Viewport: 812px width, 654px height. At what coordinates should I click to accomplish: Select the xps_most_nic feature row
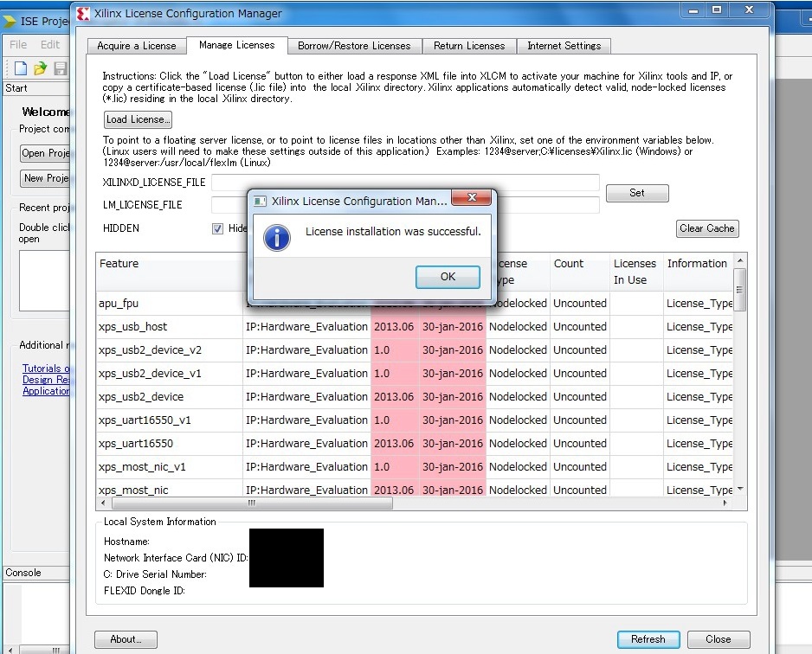416,488
